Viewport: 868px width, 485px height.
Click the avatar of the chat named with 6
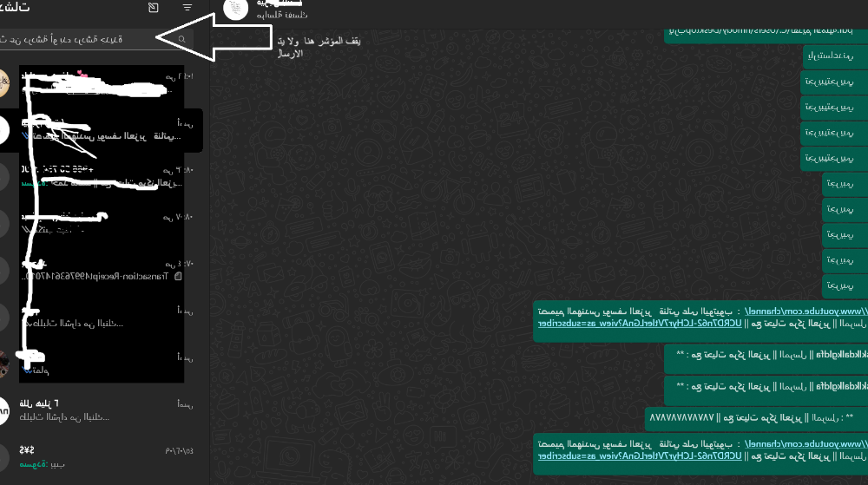(3, 411)
